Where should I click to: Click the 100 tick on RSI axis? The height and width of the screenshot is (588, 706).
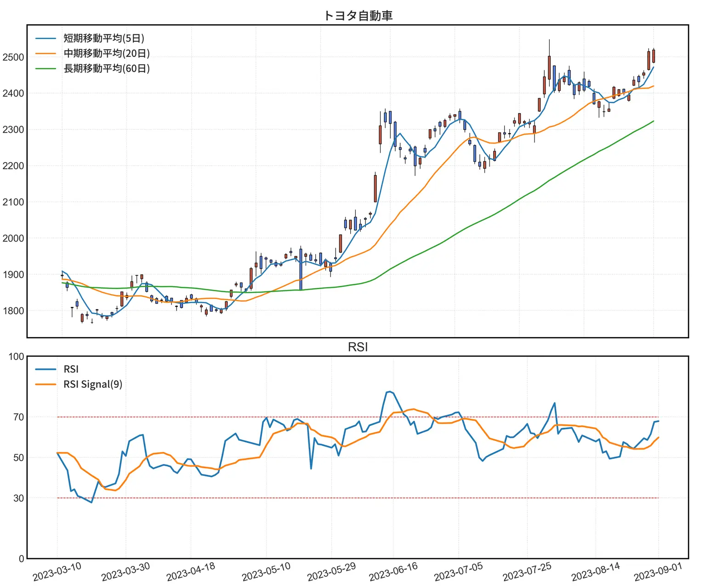coord(16,356)
